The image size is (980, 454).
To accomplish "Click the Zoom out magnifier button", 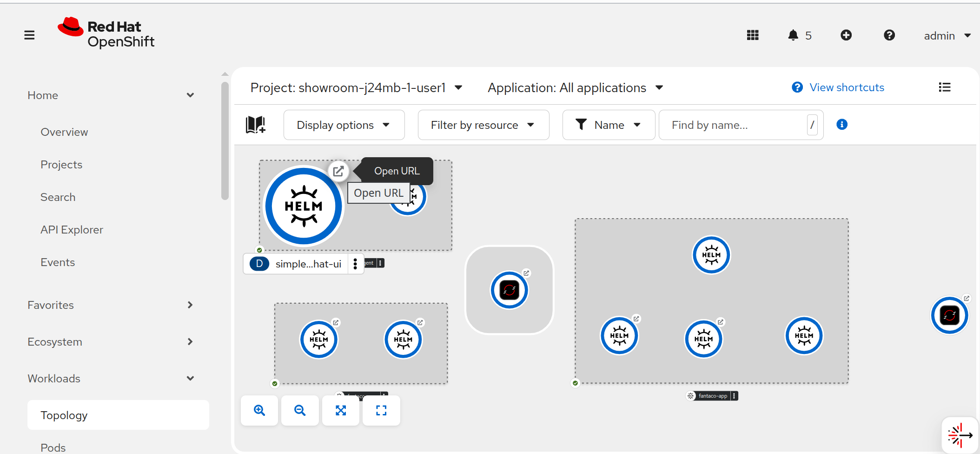I will pos(300,410).
